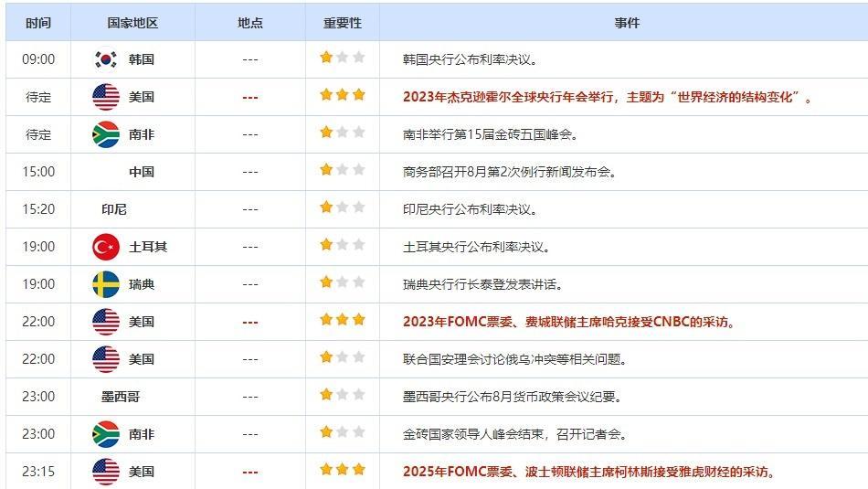Screen dimensions: 868x489
Task: Open the 波士顿联储主席柯林斯 interview event
Action: click(589, 472)
